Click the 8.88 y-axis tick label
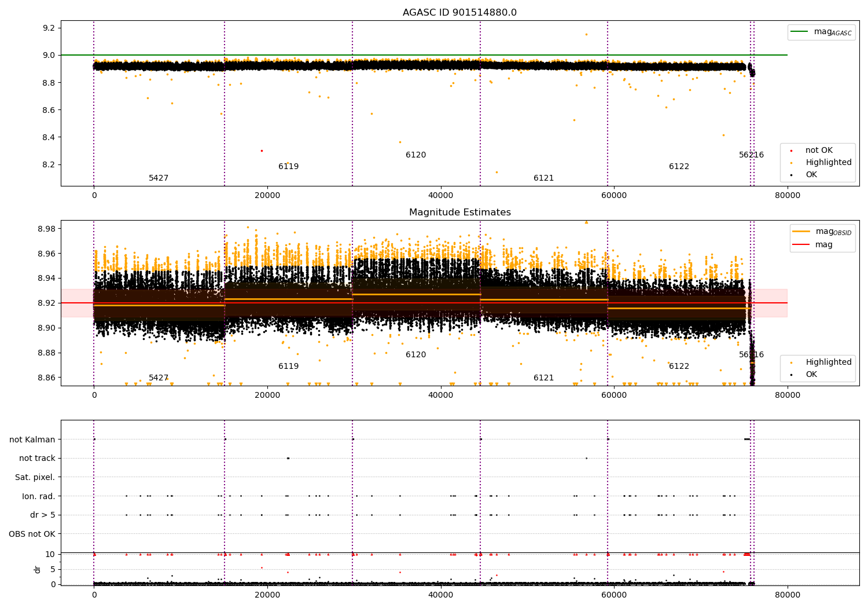This screenshot has height=608, width=868. [x=47, y=353]
